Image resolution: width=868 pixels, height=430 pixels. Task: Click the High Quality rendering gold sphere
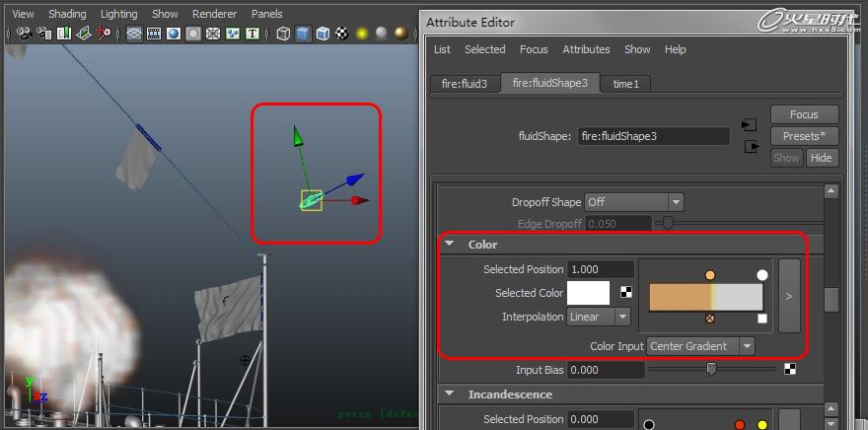point(401,34)
